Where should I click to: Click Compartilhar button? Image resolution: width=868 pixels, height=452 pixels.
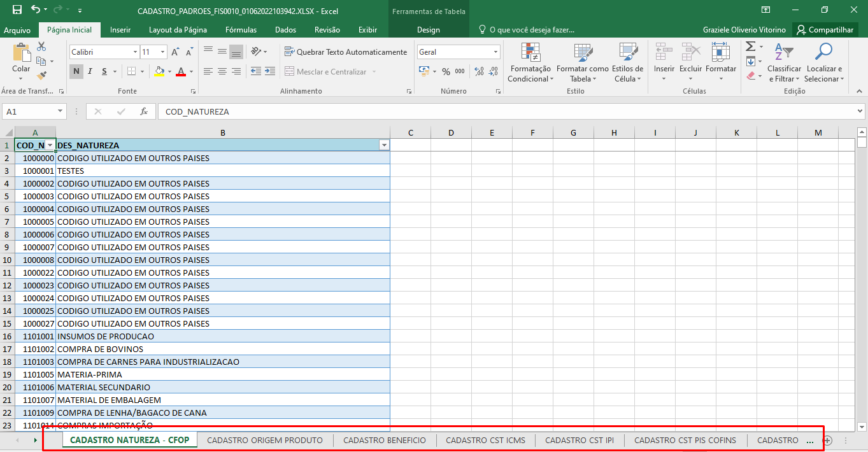825,30
